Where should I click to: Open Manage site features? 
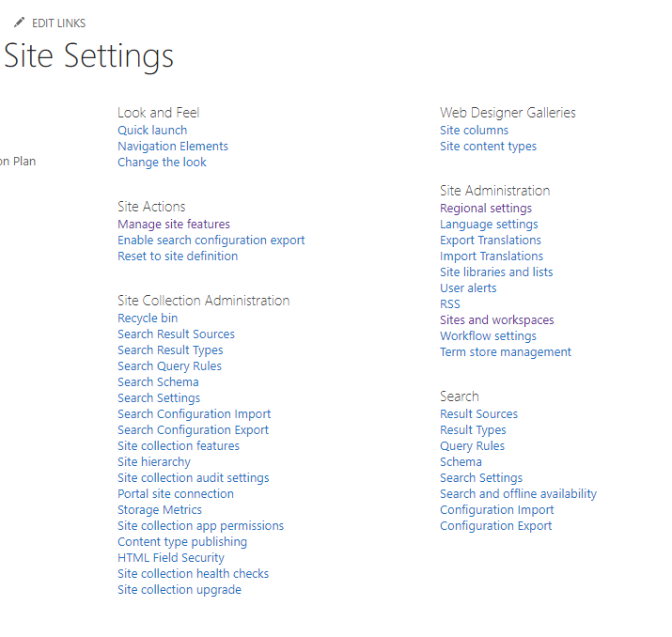[x=174, y=225]
